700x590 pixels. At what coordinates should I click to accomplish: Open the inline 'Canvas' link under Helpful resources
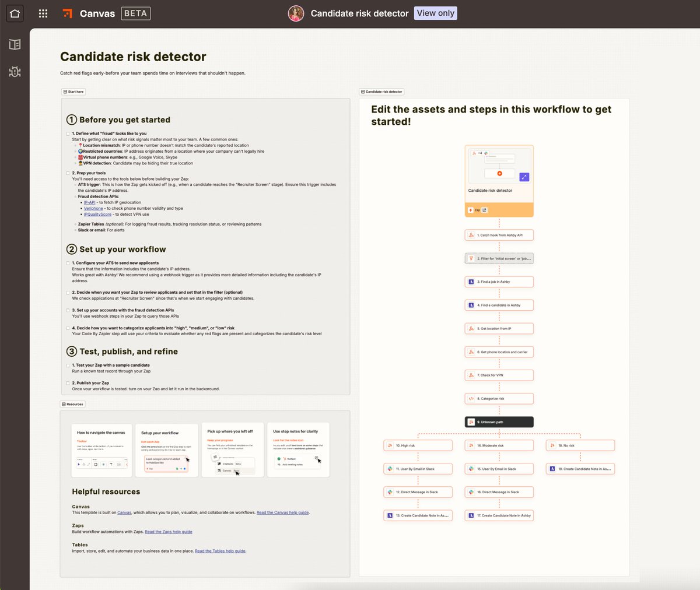click(124, 512)
